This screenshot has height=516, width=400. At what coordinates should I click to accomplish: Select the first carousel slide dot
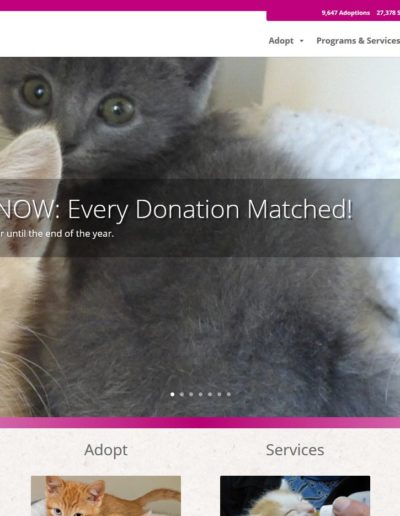tap(172, 394)
